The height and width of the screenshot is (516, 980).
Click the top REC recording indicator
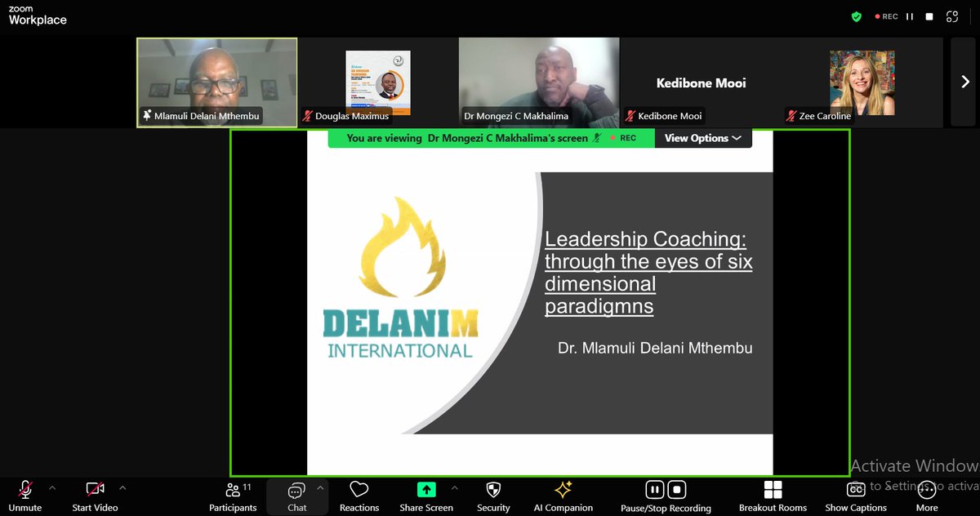point(886,16)
